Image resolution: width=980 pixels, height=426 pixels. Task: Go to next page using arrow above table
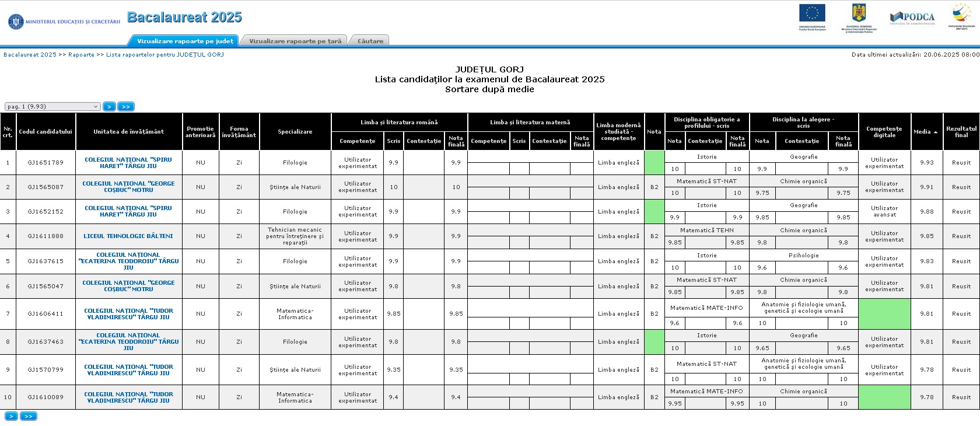[x=109, y=107]
